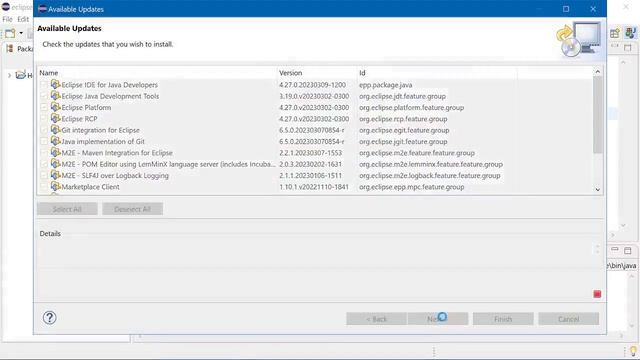Click the Open Perspective icon in the Eclipse toolbar
Viewport: 640px width, 360px height.
(615, 33)
